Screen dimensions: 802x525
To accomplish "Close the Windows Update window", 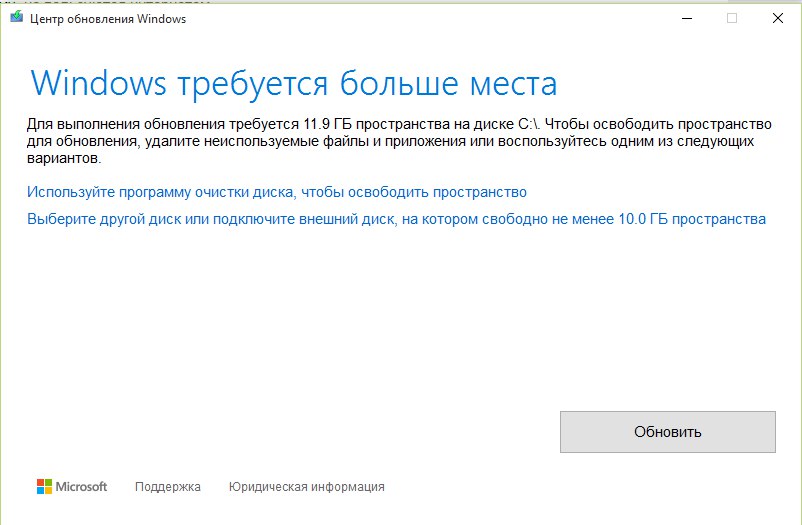I will tap(777, 18).
